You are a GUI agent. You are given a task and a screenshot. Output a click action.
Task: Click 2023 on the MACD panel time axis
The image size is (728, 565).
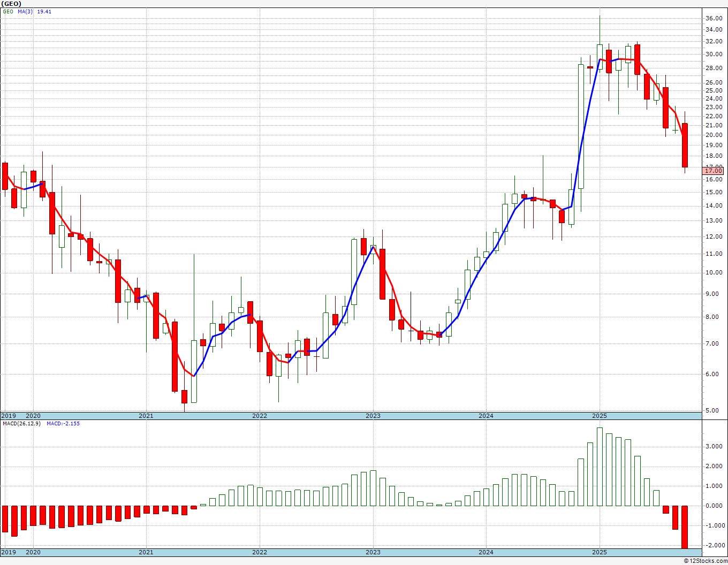point(373,552)
